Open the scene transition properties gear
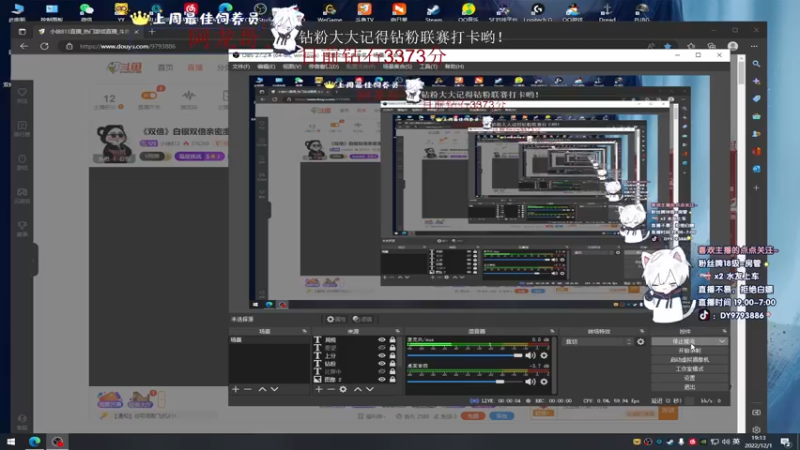Screen dimensions: 800x450 coord(641,342)
